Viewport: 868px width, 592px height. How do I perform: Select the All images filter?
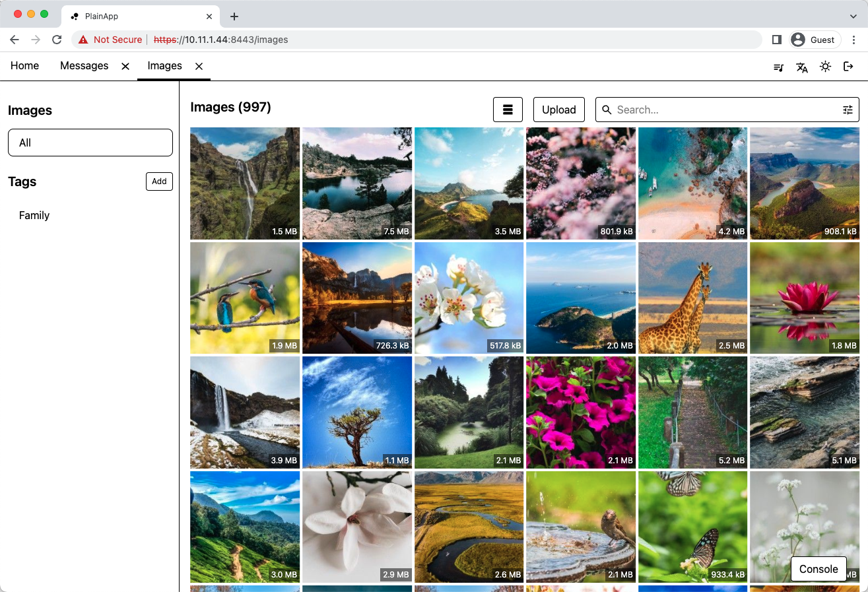pos(90,143)
